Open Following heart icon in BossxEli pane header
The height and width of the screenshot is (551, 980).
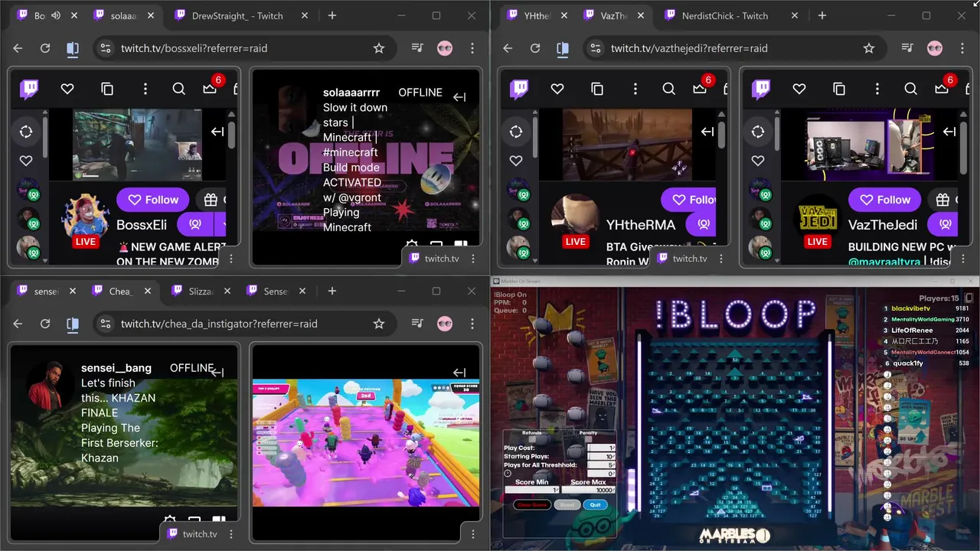coord(67,90)
